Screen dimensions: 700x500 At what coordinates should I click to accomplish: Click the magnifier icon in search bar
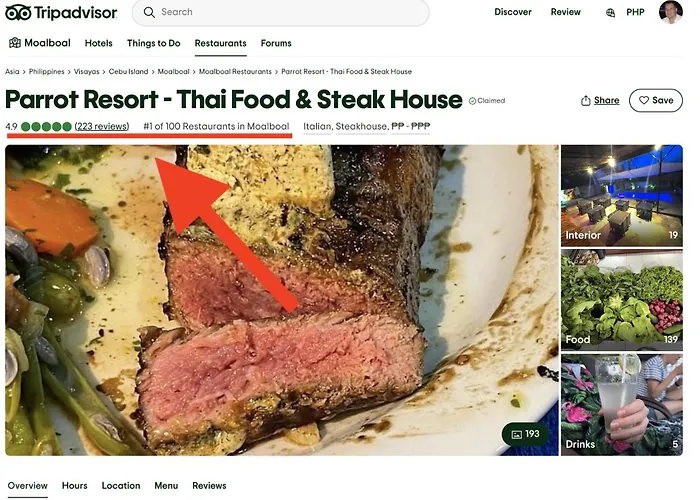tap(149, 12)
